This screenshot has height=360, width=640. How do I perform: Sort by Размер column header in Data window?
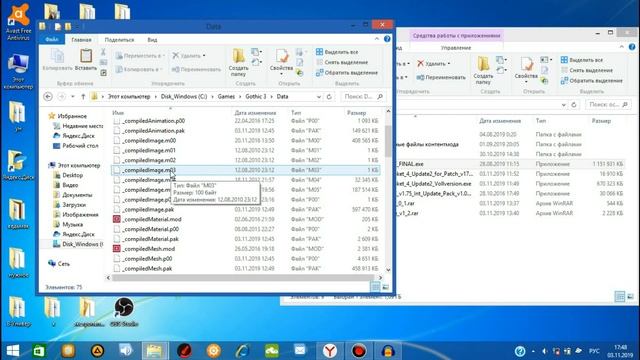(x=357, y=113)
